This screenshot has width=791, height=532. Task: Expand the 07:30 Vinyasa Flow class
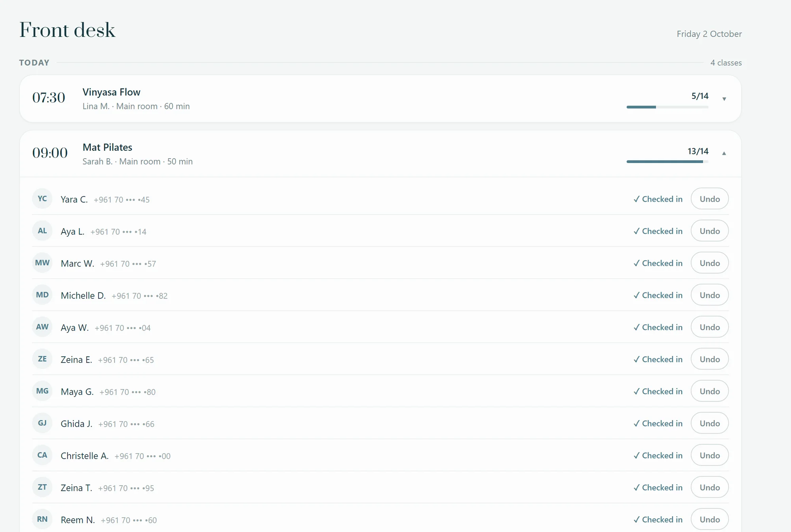(x=724, y=99)
